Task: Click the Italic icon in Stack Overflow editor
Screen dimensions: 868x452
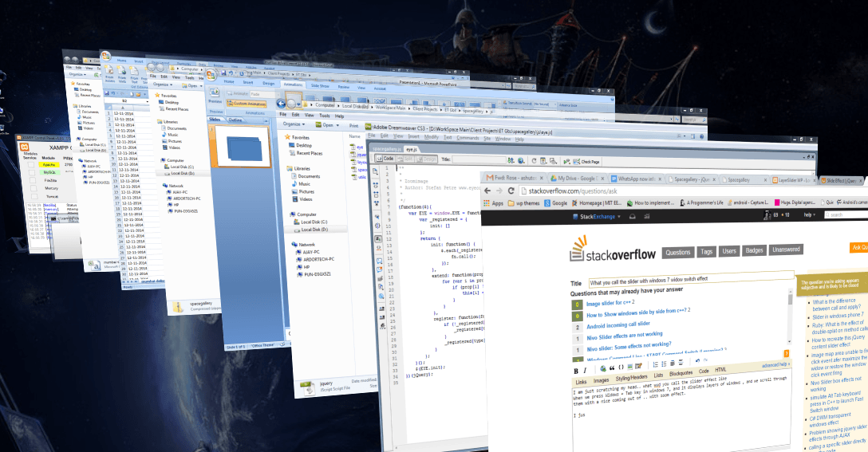Action: [585, 370]
